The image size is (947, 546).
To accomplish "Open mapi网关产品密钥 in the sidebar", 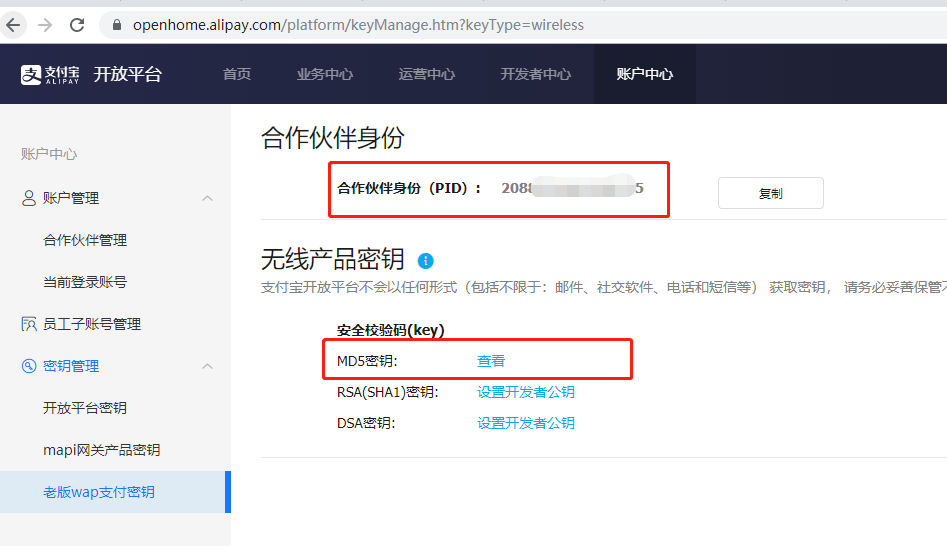I will 101,450.
